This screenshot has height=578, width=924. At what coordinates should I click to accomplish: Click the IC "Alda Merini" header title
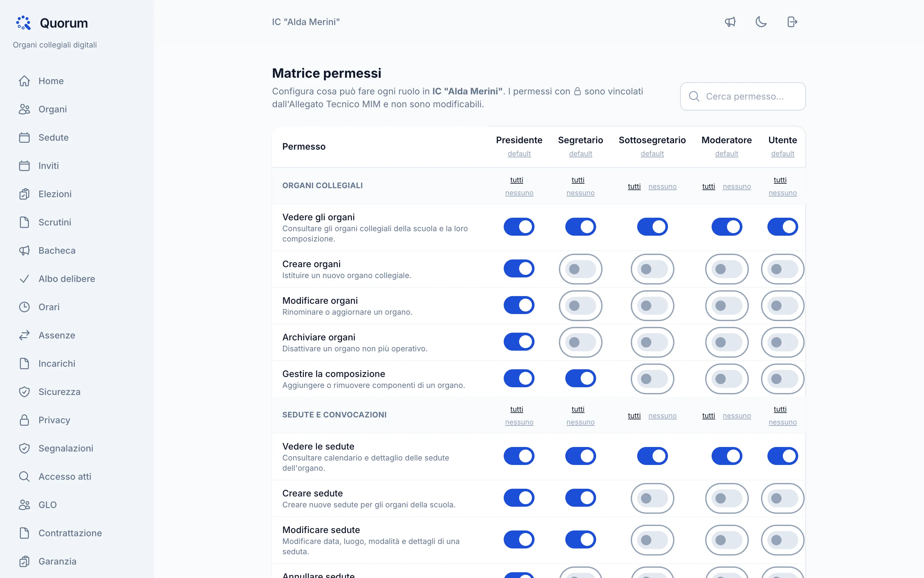pyautogui.click(x=306, y=22)
